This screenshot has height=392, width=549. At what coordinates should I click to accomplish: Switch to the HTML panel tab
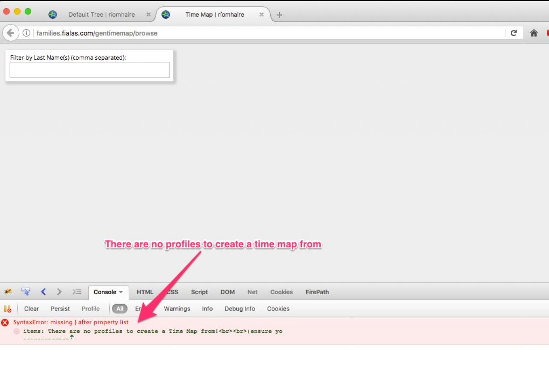click(145, 292)
